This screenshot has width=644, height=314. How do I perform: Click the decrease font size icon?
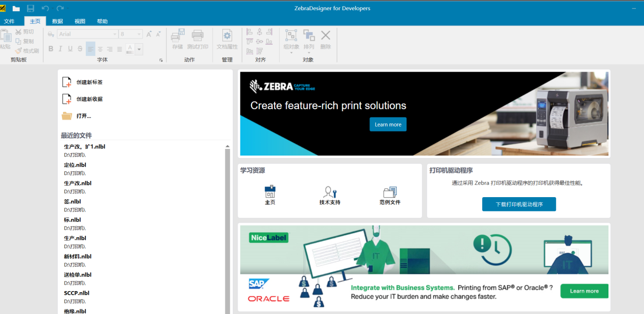coord(159,34)
